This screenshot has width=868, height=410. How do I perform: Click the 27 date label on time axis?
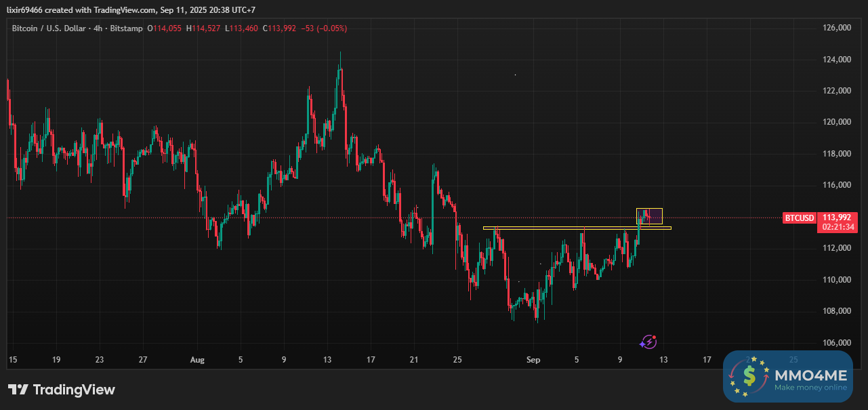point(143,360)
